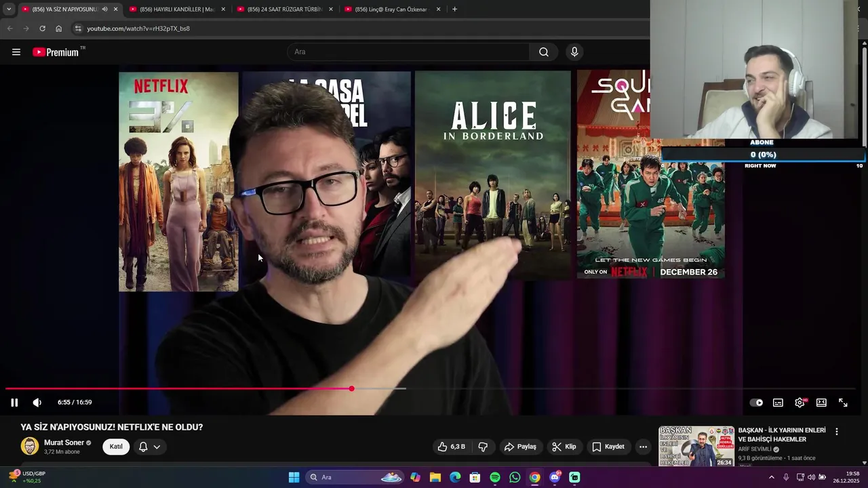The image size is (868, 488).
Task: Share the video via Paylaş
Action: pos(520,447)
